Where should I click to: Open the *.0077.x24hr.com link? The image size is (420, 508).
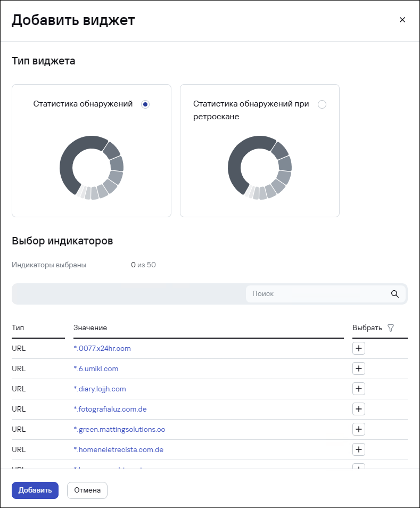tap(102, 348)
